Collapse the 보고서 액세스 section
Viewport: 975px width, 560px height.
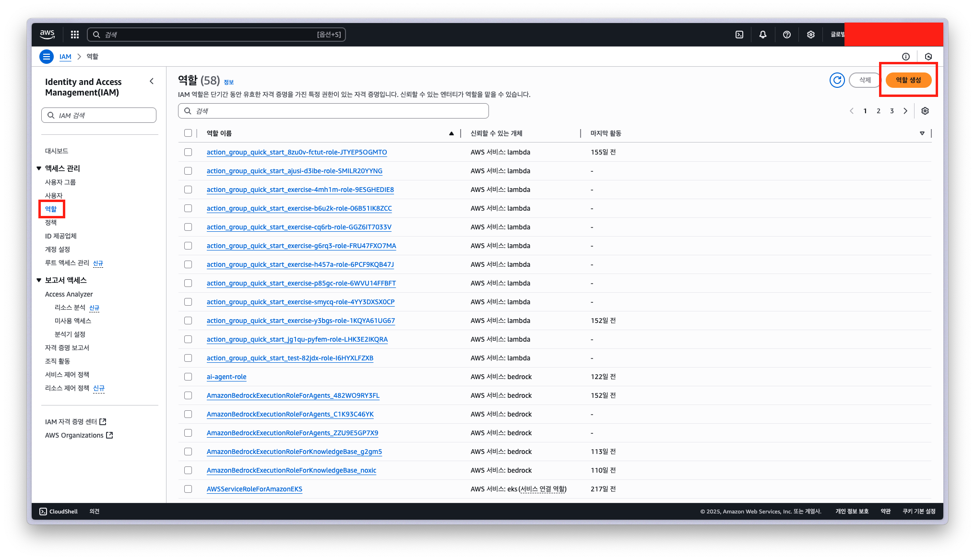tap(39, 280)
